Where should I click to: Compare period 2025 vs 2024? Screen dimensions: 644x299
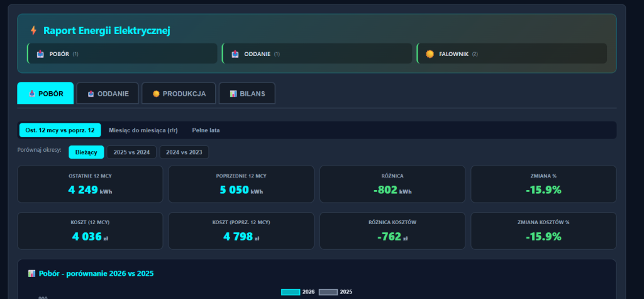(131, 152)
